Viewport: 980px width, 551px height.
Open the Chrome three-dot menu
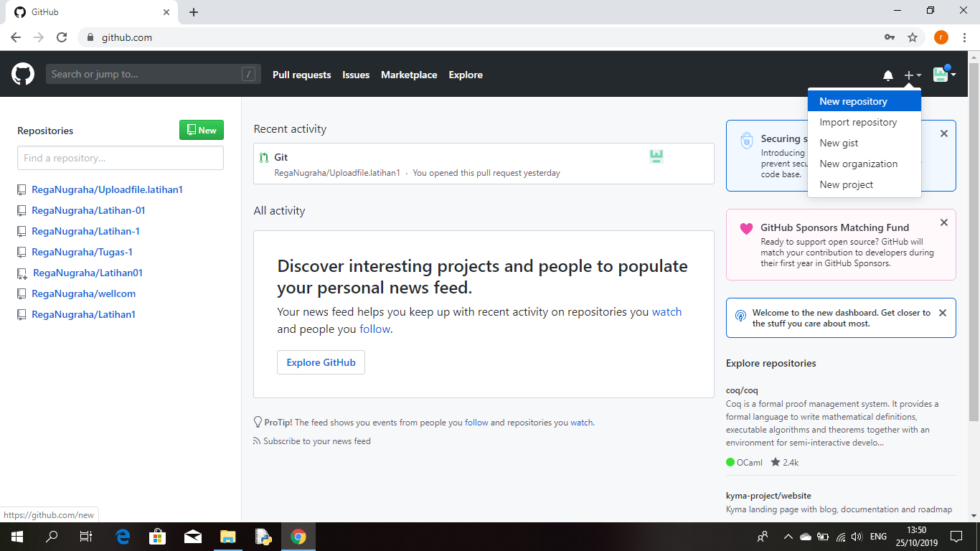(964, 37)
